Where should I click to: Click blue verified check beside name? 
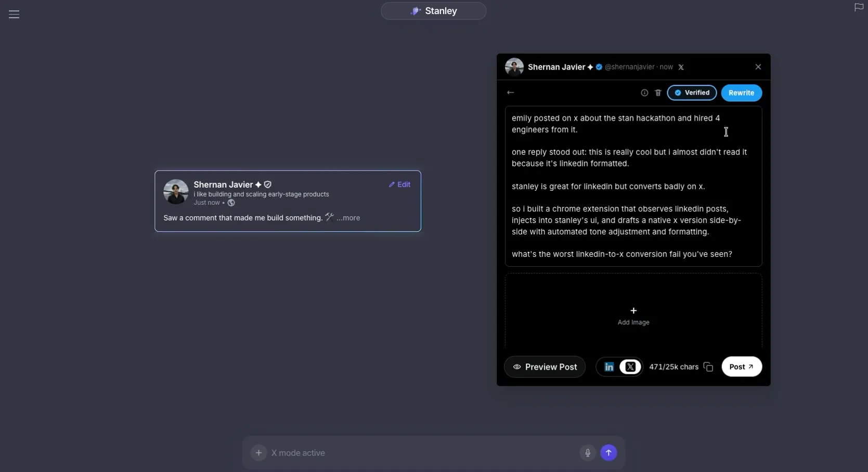coord(599,67)
